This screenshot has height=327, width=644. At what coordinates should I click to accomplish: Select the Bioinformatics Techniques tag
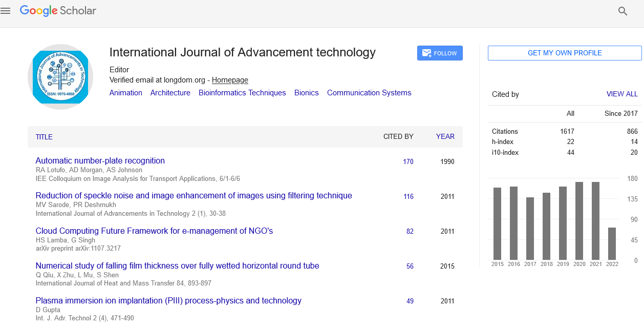pos(242,93)
